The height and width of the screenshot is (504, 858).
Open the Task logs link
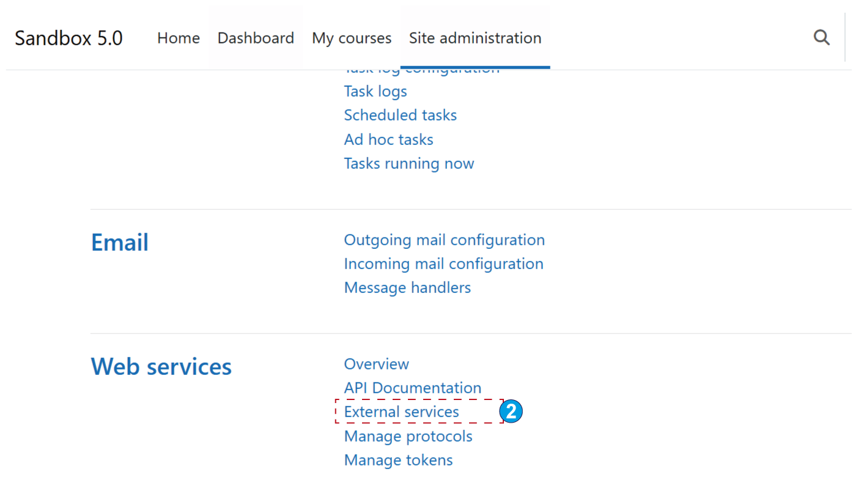tap(375, 91)
